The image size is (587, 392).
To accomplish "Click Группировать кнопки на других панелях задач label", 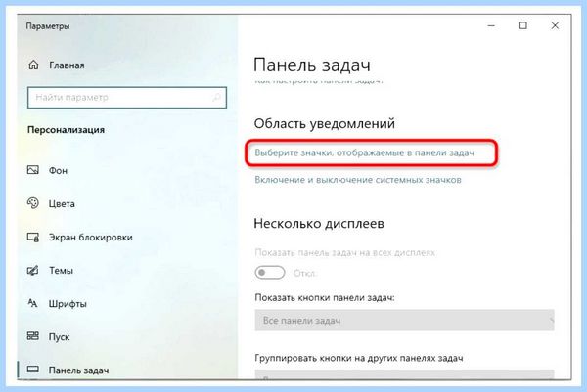I will point(359,358).
